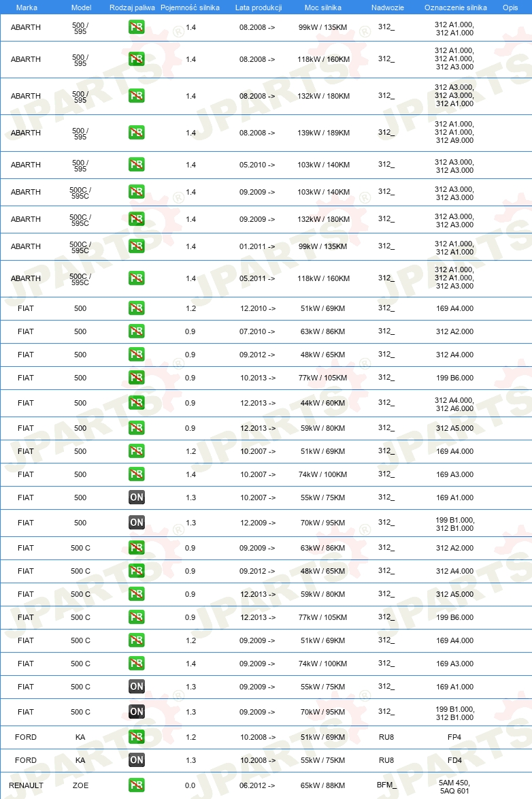Select the RENAULT brand cell
This screenshot has height=799, width=532.
point(26,785)
